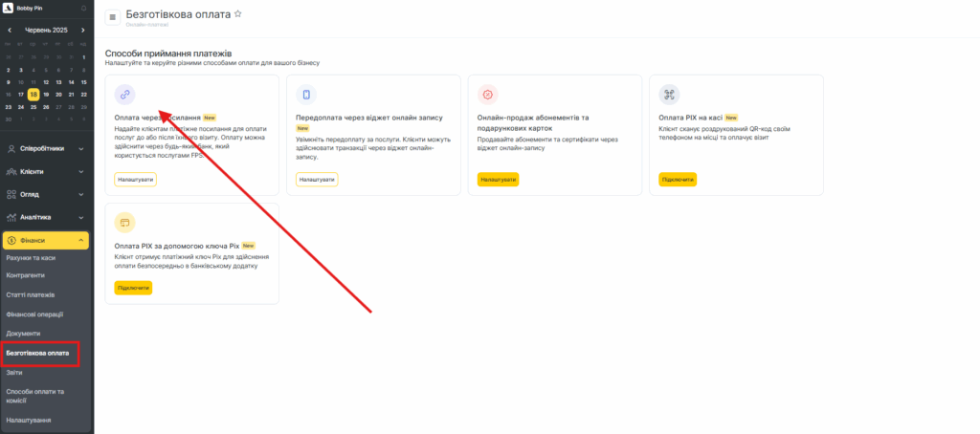Viewport: 980px width, 434px height.
Task: Click the QR icon on Оплата PIX на касі card
Action: (x=669, y=94)
